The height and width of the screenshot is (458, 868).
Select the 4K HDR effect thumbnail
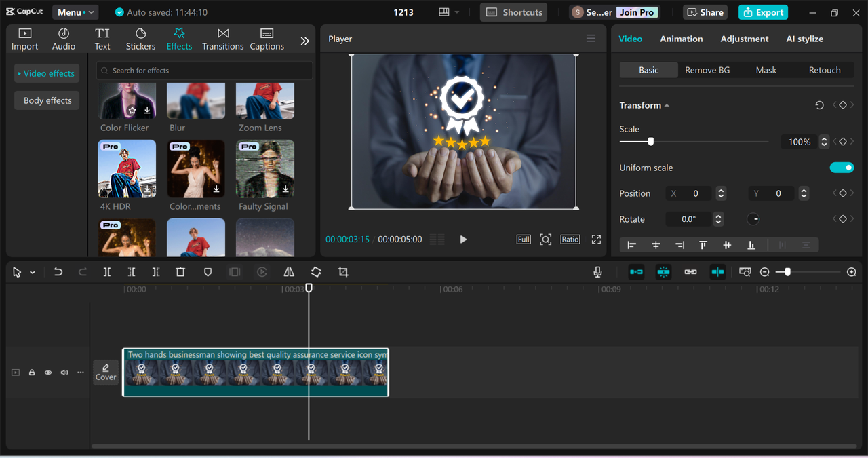tap(126, 168)
